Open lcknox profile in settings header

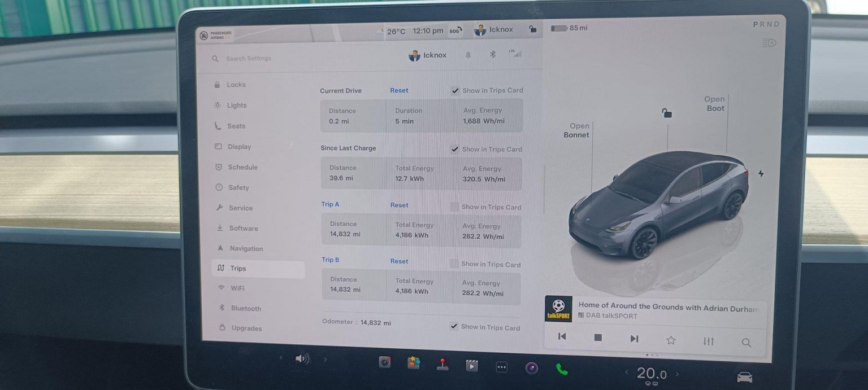(427, 55)
